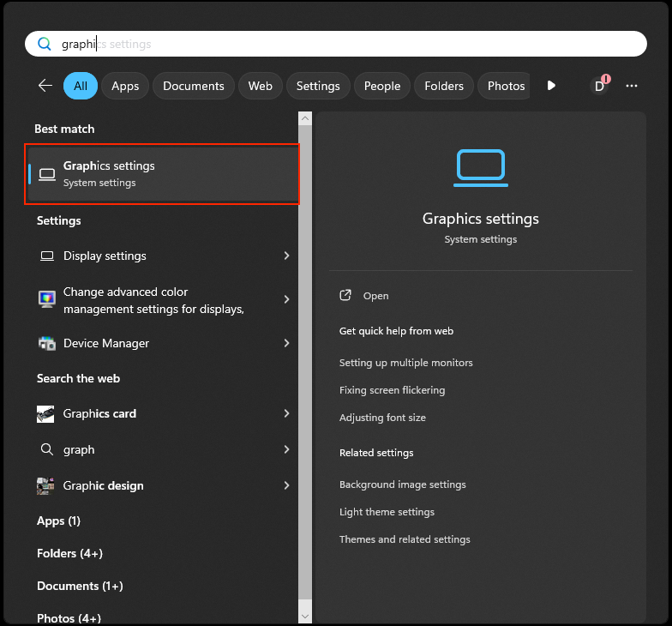Expand the Device Manager chevron

tap(286, 343)
